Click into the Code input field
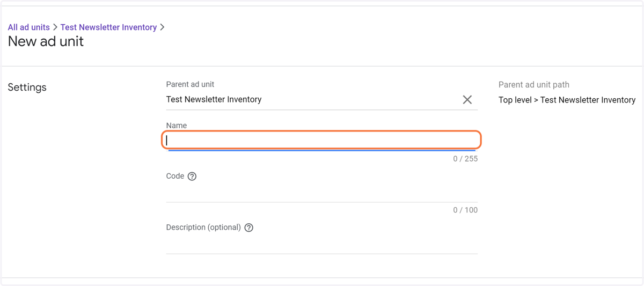Image resolution: width=644 pixels, height=286 pixels. [x=321, y=193]
